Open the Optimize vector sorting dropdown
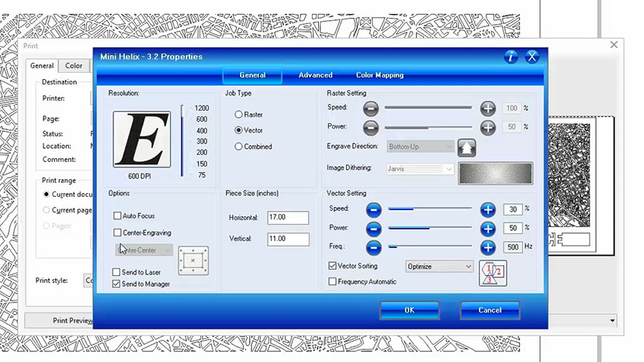 tap(439, 266)
